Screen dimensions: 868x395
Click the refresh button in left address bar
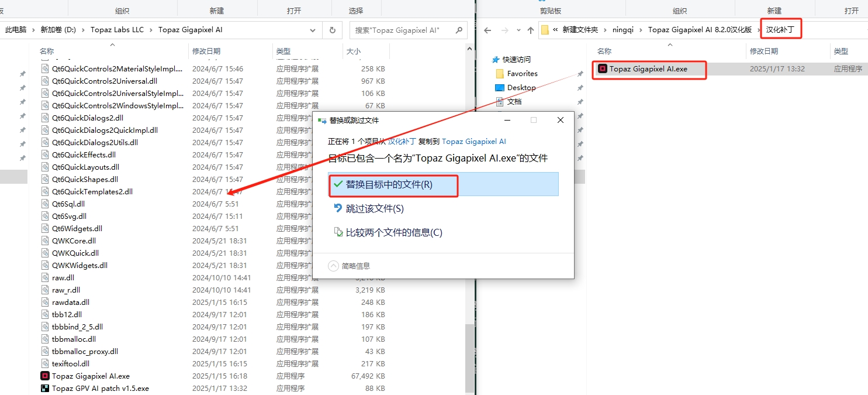point(332,30)
